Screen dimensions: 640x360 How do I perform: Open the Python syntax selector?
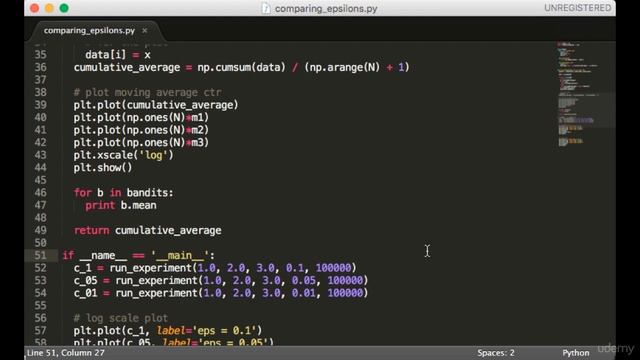(x=576, y=353)
